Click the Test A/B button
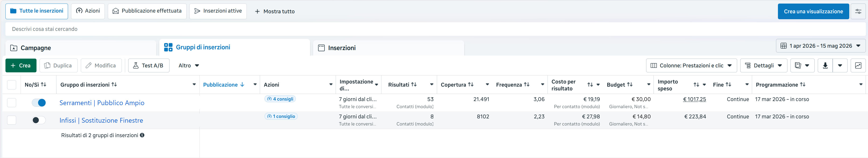The height and width of the screenshot is (158, 868). [149, 65]
